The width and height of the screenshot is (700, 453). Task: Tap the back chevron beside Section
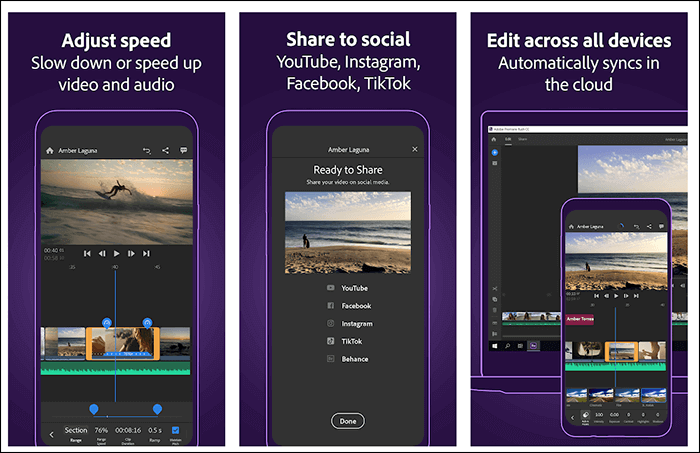(52, 434)
